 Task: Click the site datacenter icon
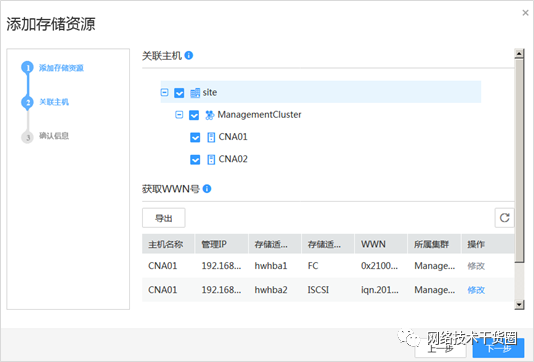195,93
